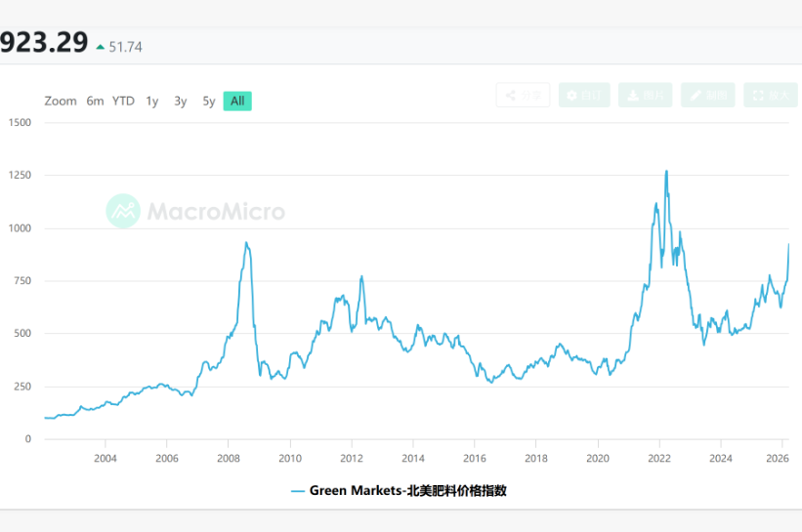Screen dimensions: 802x532
Task: Click the blue legend line marker
Action: pos(298,491)
